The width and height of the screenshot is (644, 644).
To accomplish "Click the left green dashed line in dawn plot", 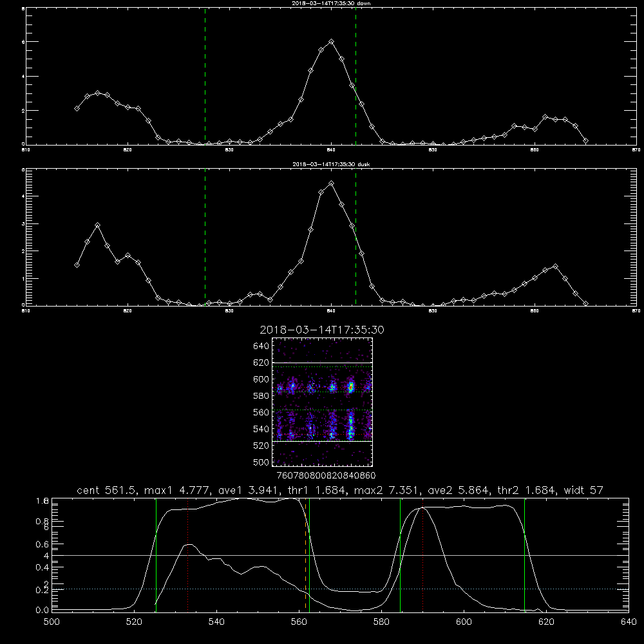I will pos(205,76).
